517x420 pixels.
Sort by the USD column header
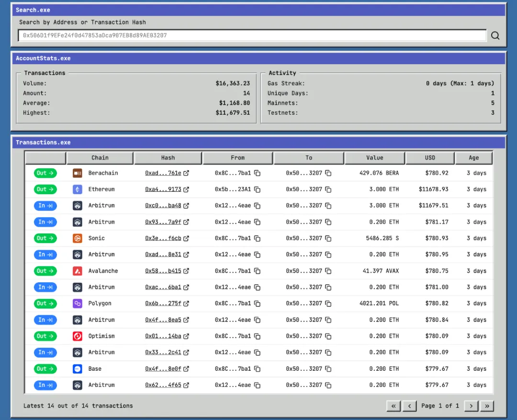tap(430, 158)
